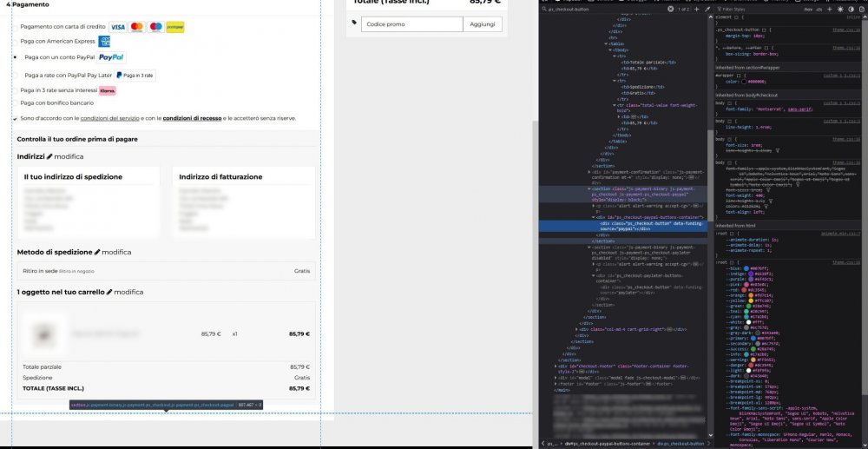Focus the Codice promo input field
This screenshot has height=449, width=868.
coord(411,24)
